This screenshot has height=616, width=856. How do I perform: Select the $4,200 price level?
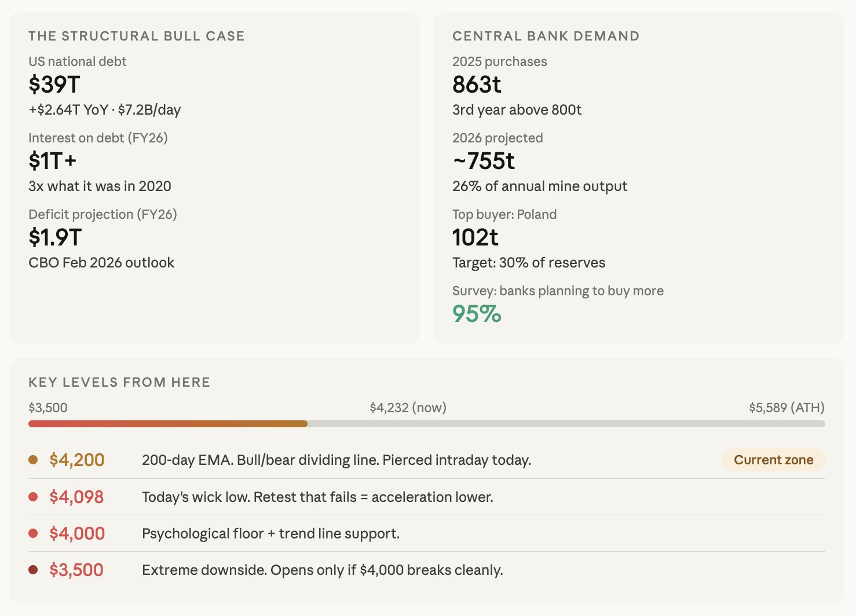tap(77, 460)
